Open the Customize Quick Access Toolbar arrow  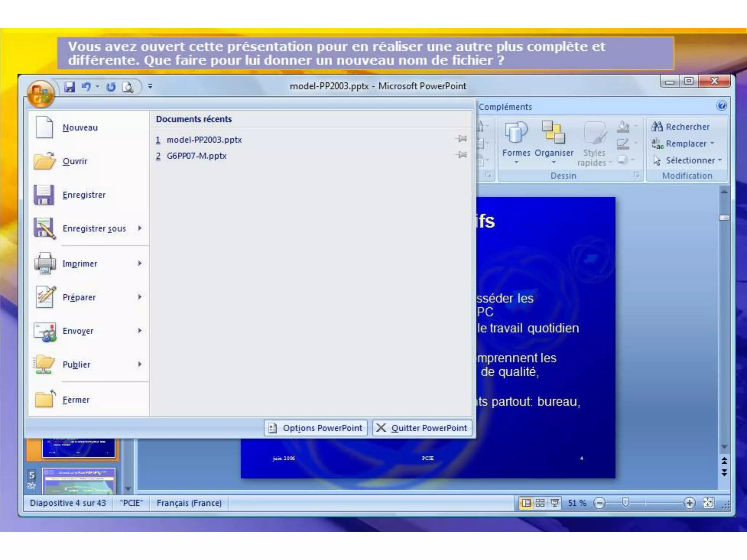[x=150, y=86]
